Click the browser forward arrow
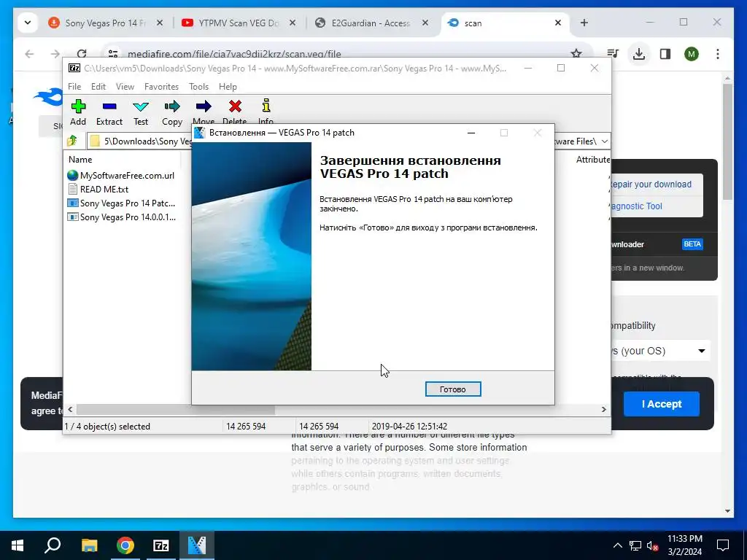 (55, 54)
